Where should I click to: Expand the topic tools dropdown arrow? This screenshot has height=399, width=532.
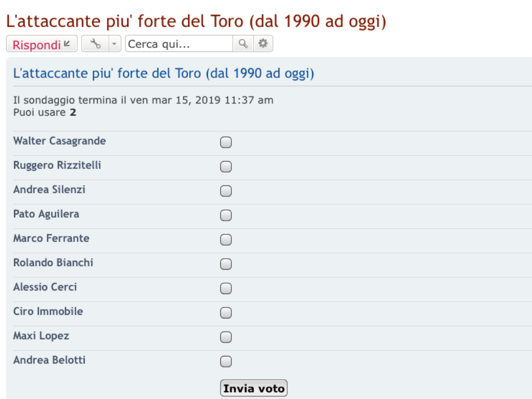point(114,44)
